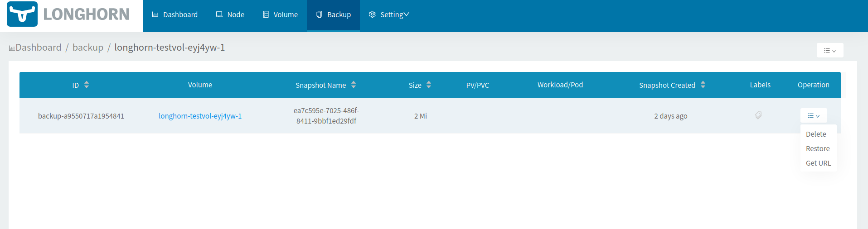Switch to the Volume tab
Viewport: 868px width, 229px height.
(280, 14)
